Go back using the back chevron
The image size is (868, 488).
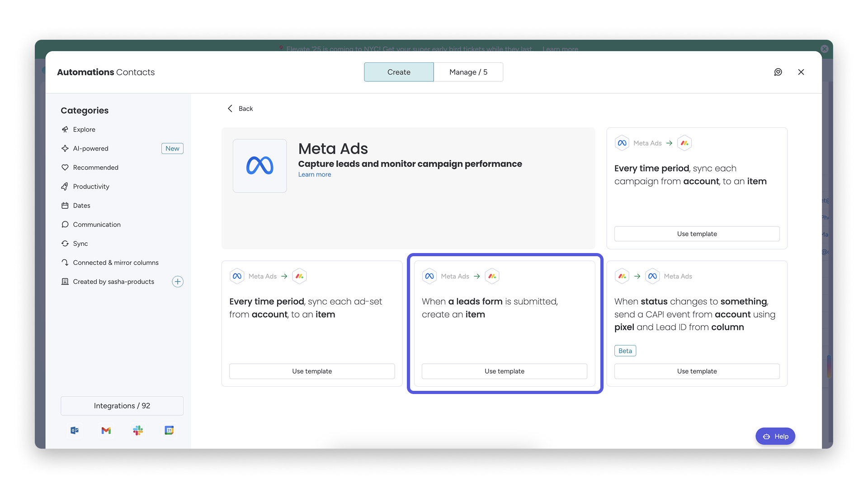230,108
